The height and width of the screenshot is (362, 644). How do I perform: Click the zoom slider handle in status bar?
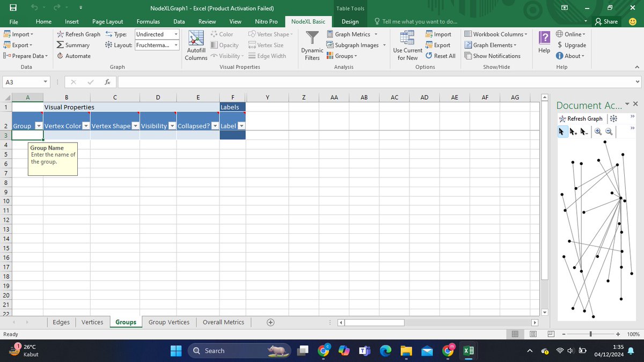(x=591, y=334)
